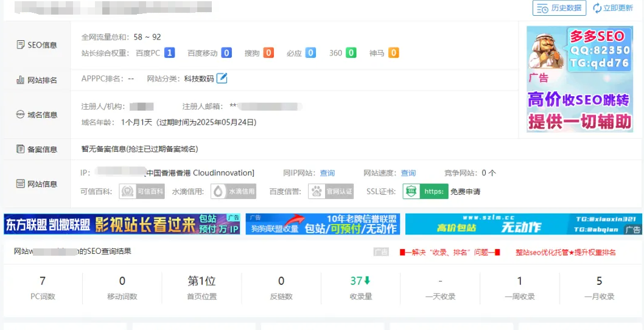Open the 可信百科 credibility badge

(133, 191)
